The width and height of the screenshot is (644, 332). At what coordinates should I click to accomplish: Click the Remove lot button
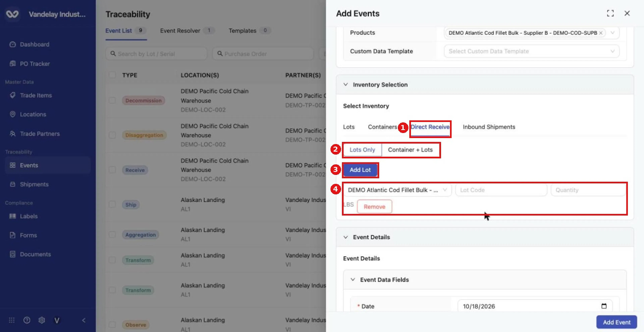pyautogui.click(x=374, y=207)
